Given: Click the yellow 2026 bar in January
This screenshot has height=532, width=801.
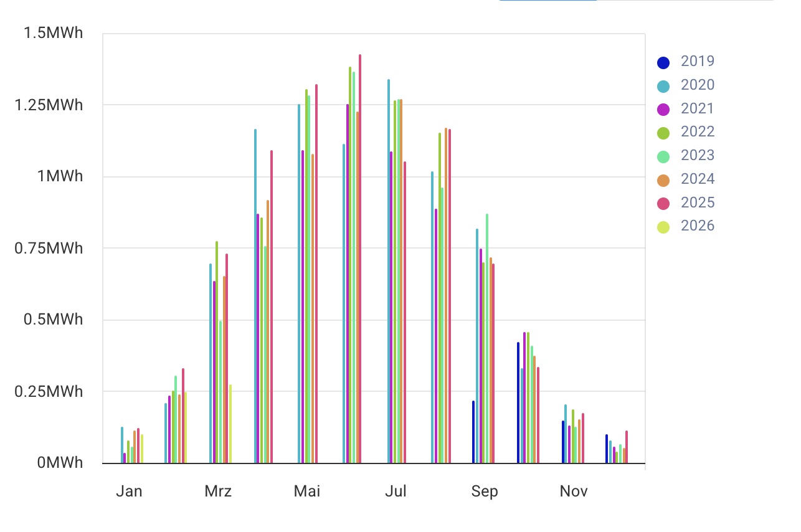Looking at the screenshot, I should 142,449.
